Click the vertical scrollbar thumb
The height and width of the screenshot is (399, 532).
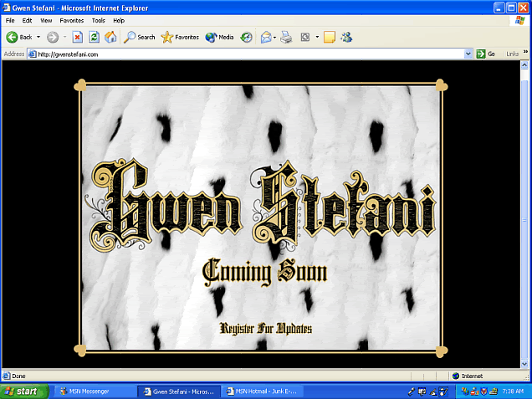click(524, 218)
